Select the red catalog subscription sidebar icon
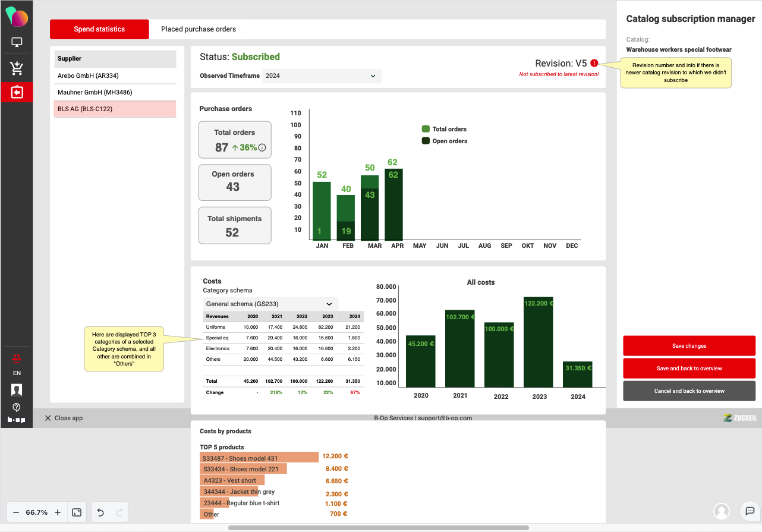The image size is (762, 532). pos(17,92)
